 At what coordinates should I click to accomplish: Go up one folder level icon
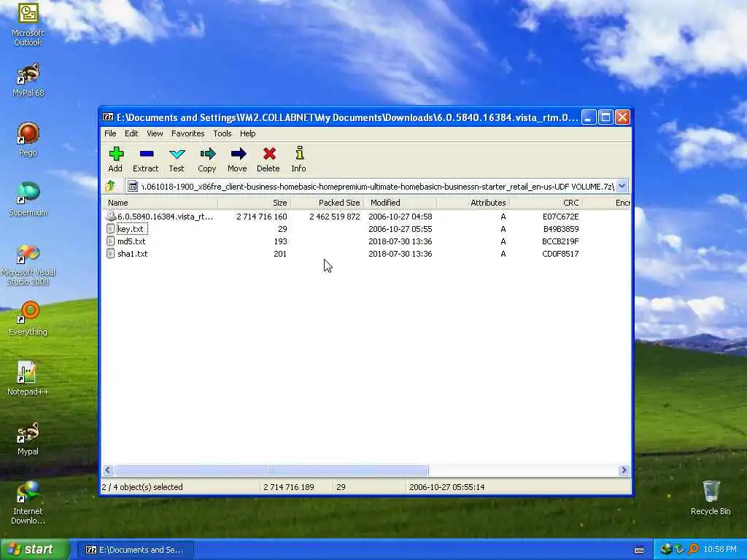coord(111,186)
